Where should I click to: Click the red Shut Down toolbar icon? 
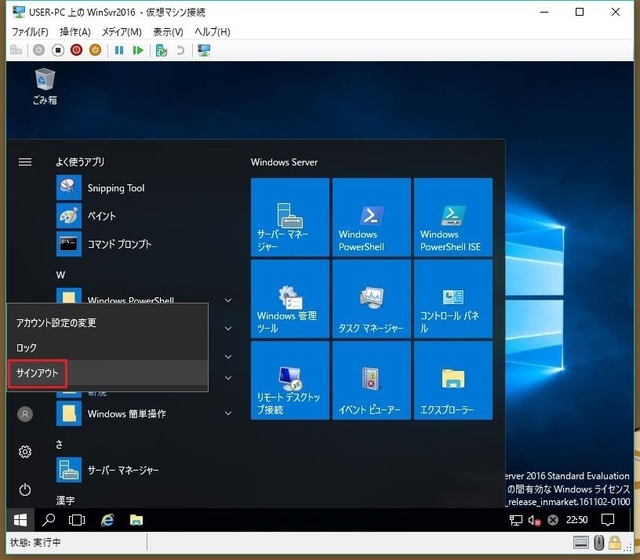[76, 49]
